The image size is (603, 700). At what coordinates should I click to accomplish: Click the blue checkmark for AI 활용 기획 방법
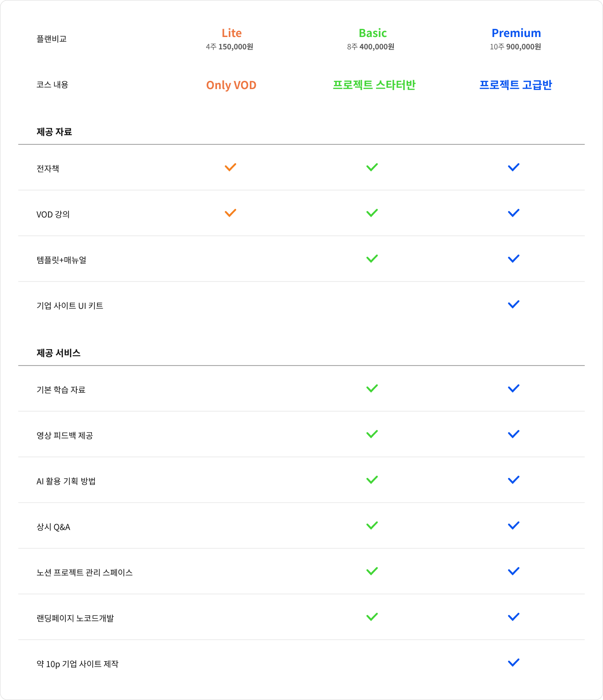click(514, 480)
